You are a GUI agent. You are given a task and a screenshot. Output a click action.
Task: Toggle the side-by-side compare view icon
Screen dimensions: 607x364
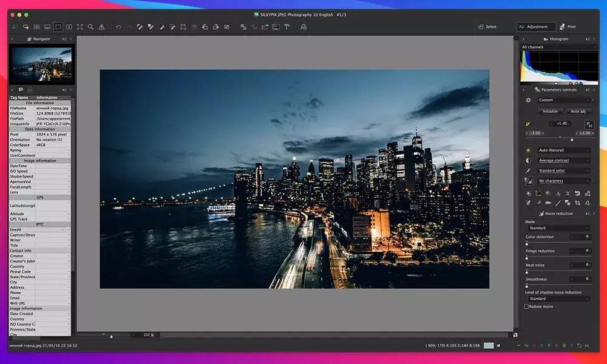pos(69,27)
